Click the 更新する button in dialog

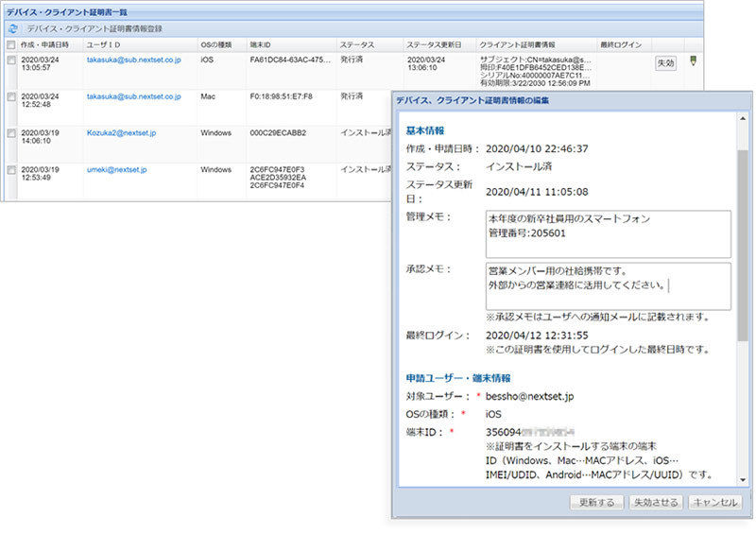[595, 503]
